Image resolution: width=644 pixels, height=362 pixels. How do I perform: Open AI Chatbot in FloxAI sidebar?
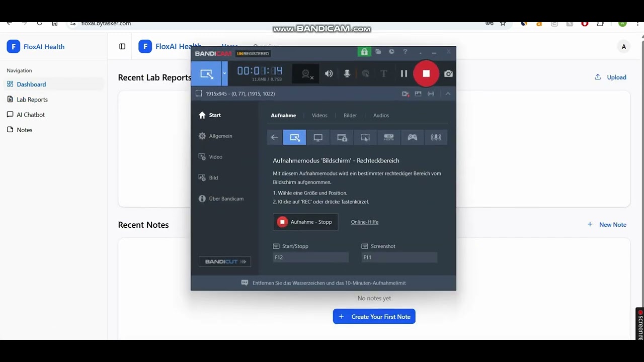coord(53,115)
